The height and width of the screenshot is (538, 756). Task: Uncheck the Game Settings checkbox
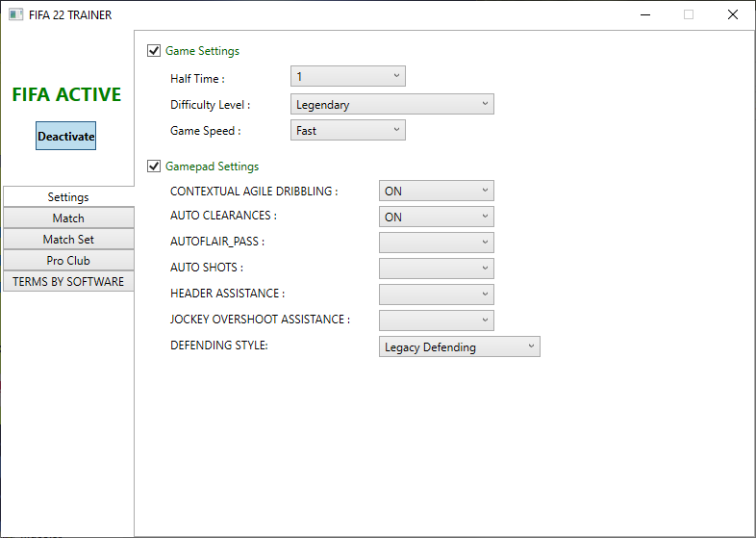tap(154, 51)
